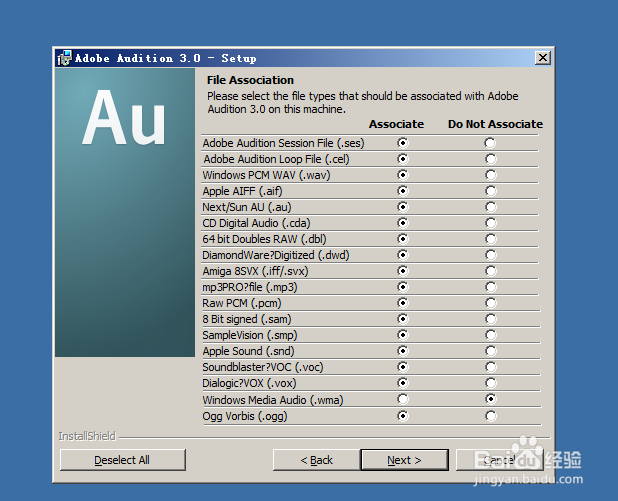Select Associate for 64 bit Doubles RAW (.dbl)
The width and height of the screenshot is (618, 501).
click(403, 239)
